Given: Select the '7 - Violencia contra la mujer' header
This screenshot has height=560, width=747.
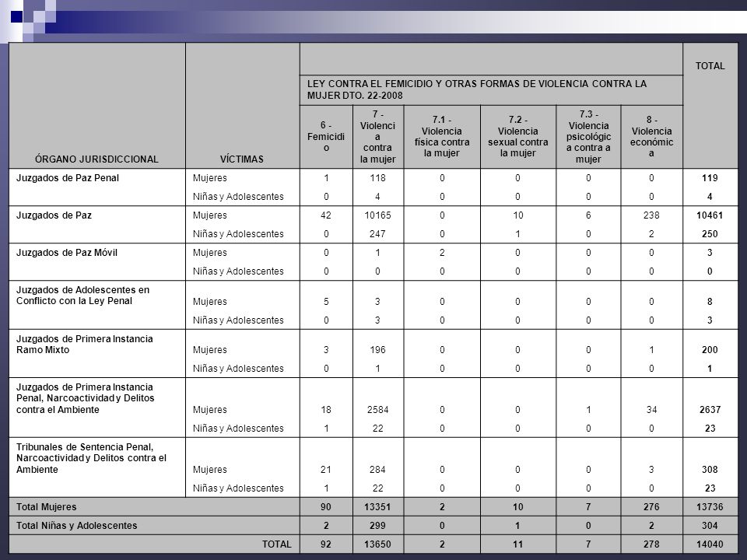Looking at the screenshot, I should tap(377, 137).
